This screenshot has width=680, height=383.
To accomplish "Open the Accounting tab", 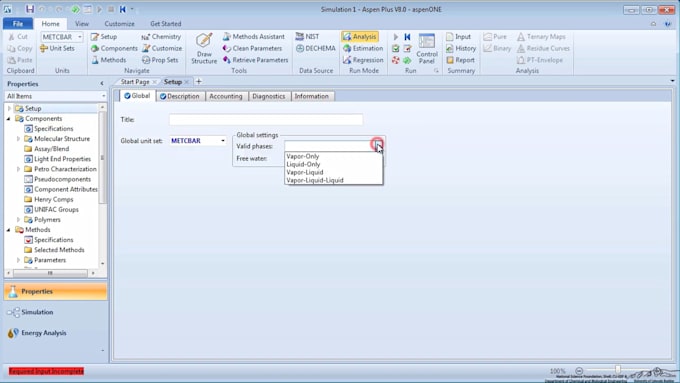I will [226, 96].
